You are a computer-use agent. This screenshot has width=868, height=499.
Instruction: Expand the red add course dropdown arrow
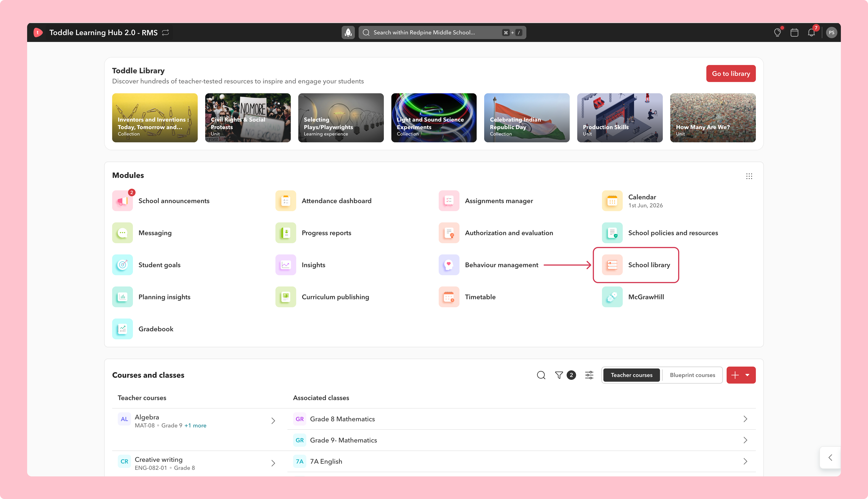(x=747, y=375)
